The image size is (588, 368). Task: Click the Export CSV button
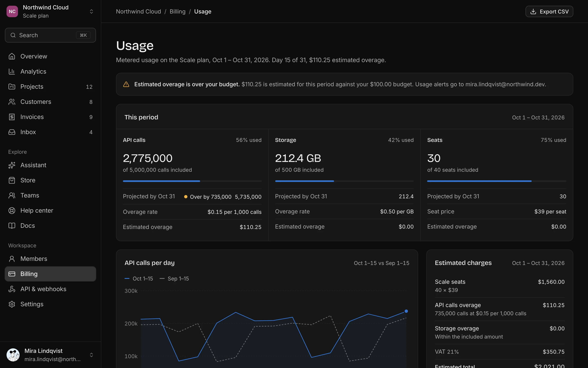pos(549,11)
